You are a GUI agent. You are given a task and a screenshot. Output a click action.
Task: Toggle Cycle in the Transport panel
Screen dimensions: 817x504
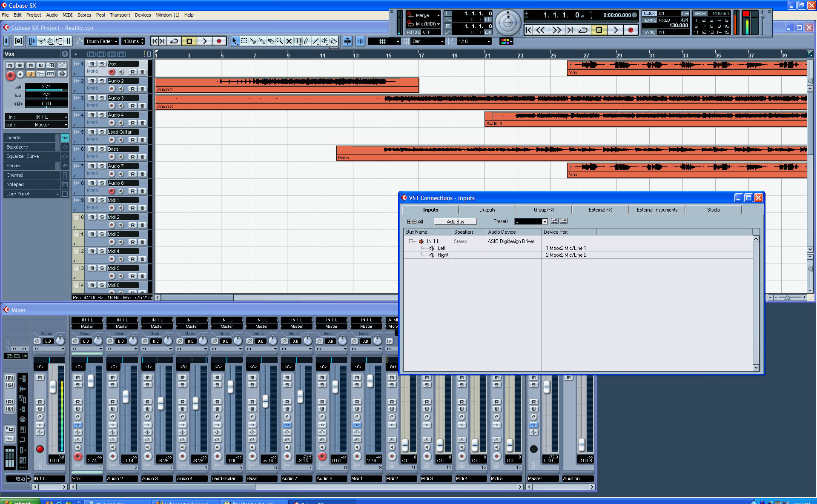click(x=583, y=30)
